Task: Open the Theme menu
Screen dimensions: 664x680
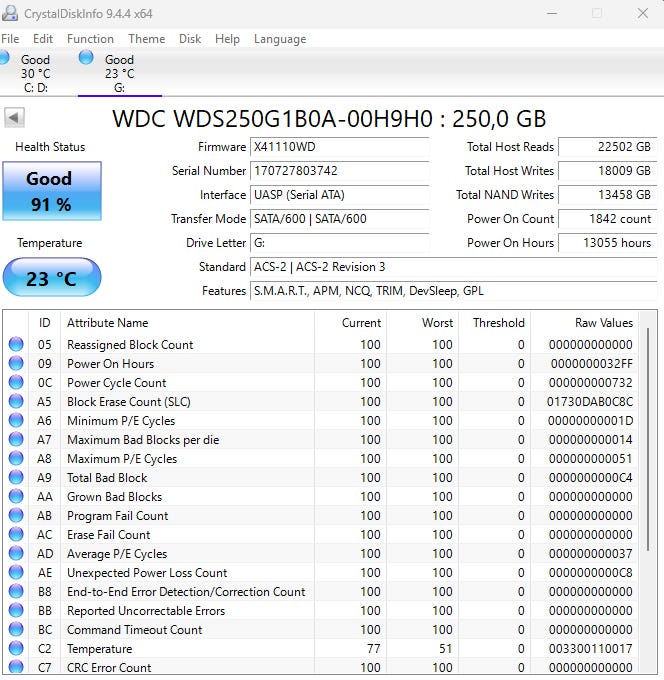Action: coord(146,39)
